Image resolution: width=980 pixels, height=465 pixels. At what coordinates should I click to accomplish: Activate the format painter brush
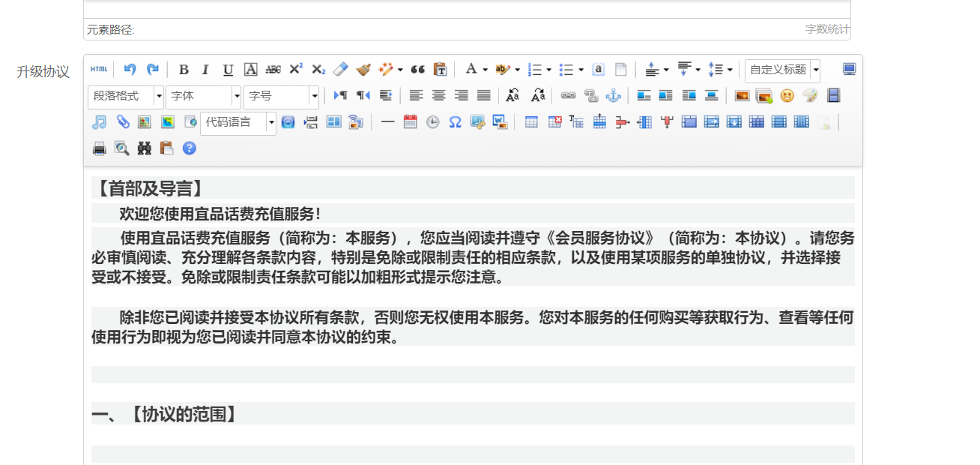click(x=363, y=70)
